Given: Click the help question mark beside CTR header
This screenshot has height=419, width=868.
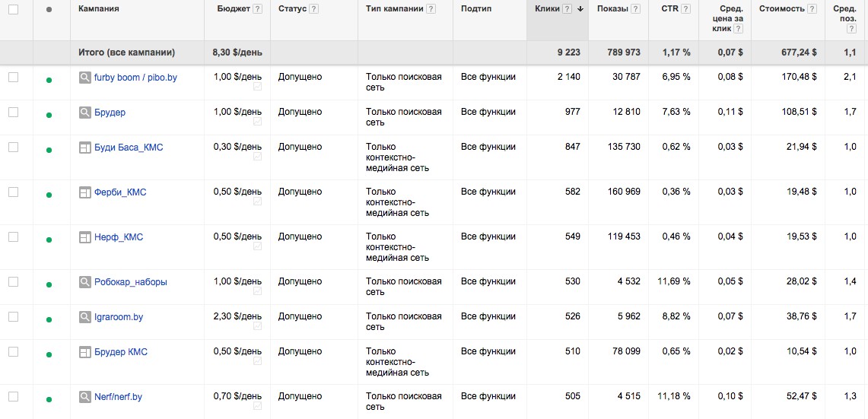Looking at the screenshot, I should point(686,9).
